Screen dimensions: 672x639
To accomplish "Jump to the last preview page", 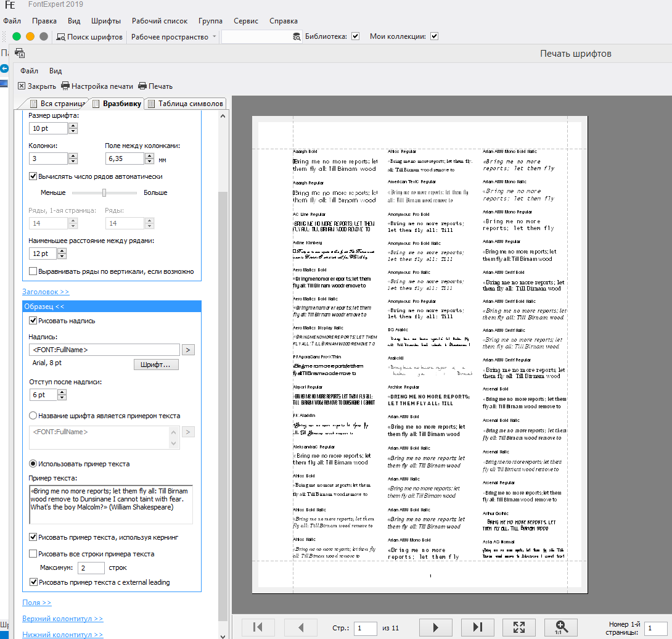I will tap(477, 627).
